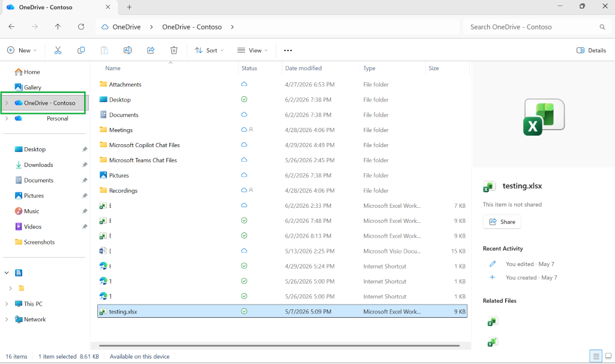
Task: Go forward using the right arrow
Action: point(34,26)
